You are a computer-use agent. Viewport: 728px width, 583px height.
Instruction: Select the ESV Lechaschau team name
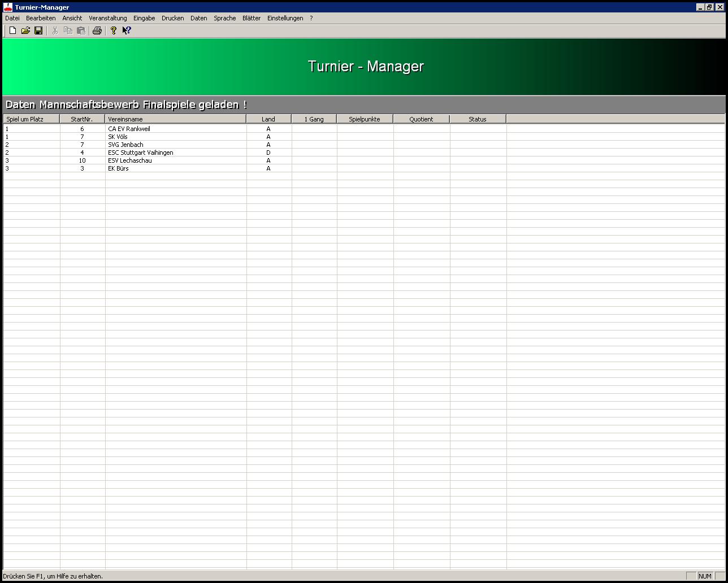coord(130,160)
